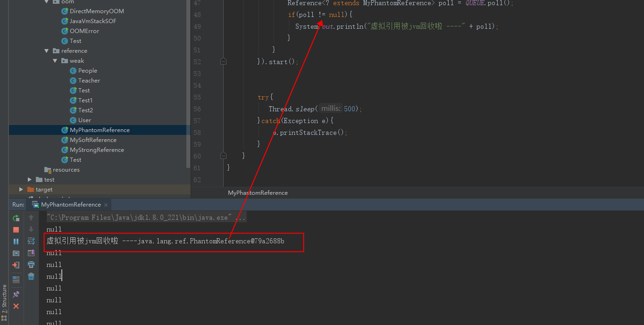The width and height of the screenshot is (644, 325).
Task: Click the MyPhantomReference breadcrumb below the editor
Action: point(258,192)
